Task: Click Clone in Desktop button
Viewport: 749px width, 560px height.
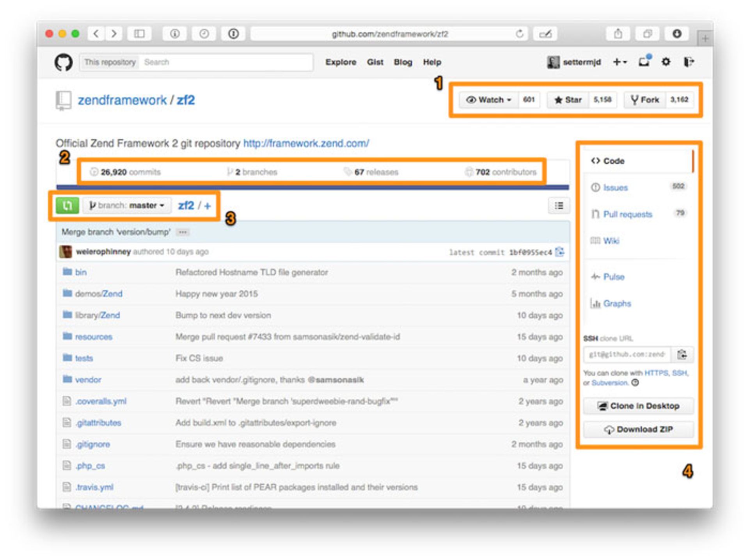Action: point(638,406)
